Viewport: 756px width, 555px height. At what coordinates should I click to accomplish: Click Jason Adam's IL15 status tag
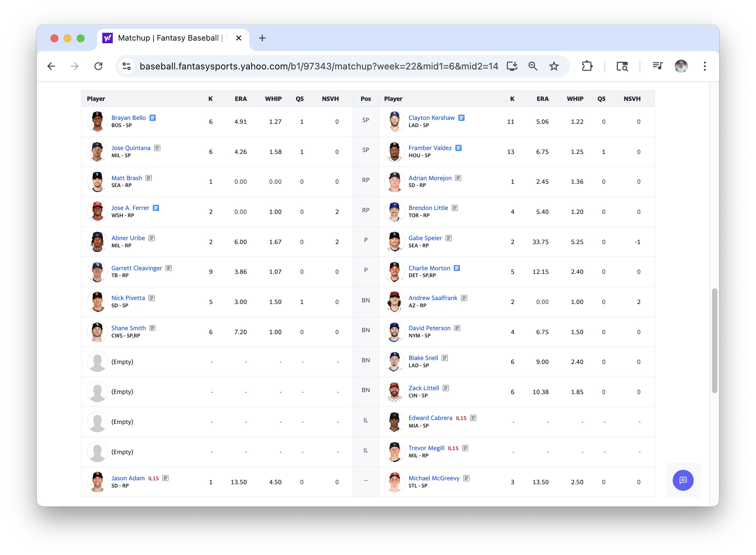(153, 479)
